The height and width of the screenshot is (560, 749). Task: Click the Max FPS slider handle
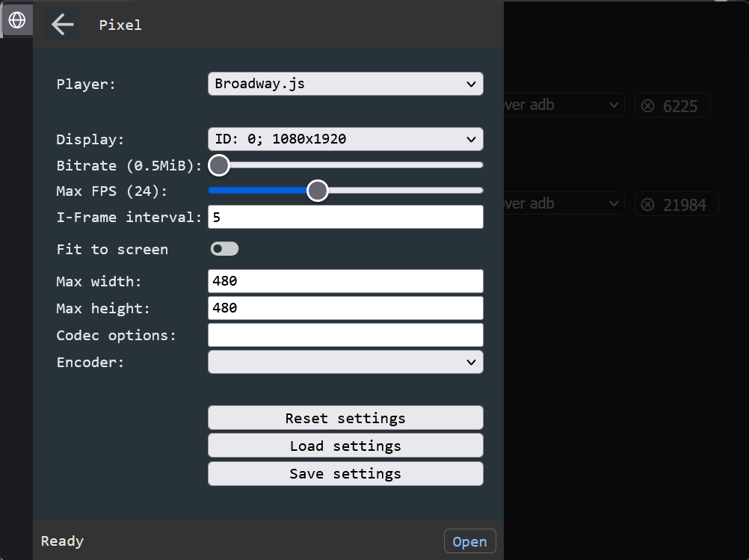coord(318,191)
